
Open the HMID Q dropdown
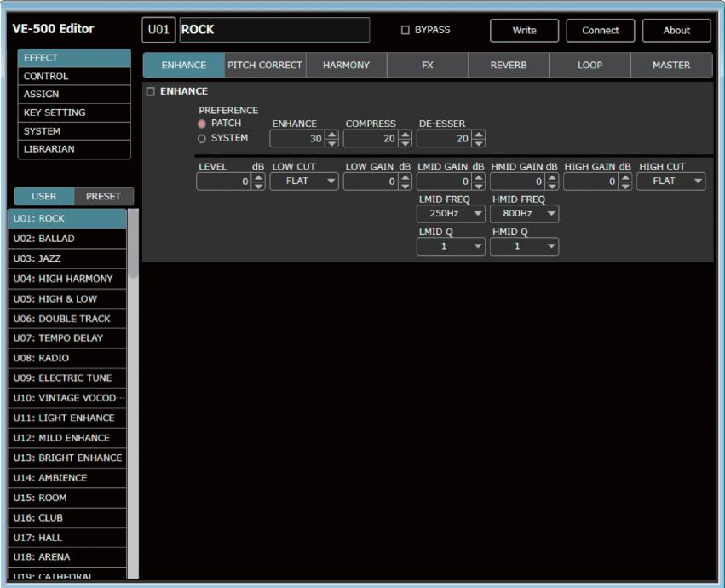tap(524, 246)
